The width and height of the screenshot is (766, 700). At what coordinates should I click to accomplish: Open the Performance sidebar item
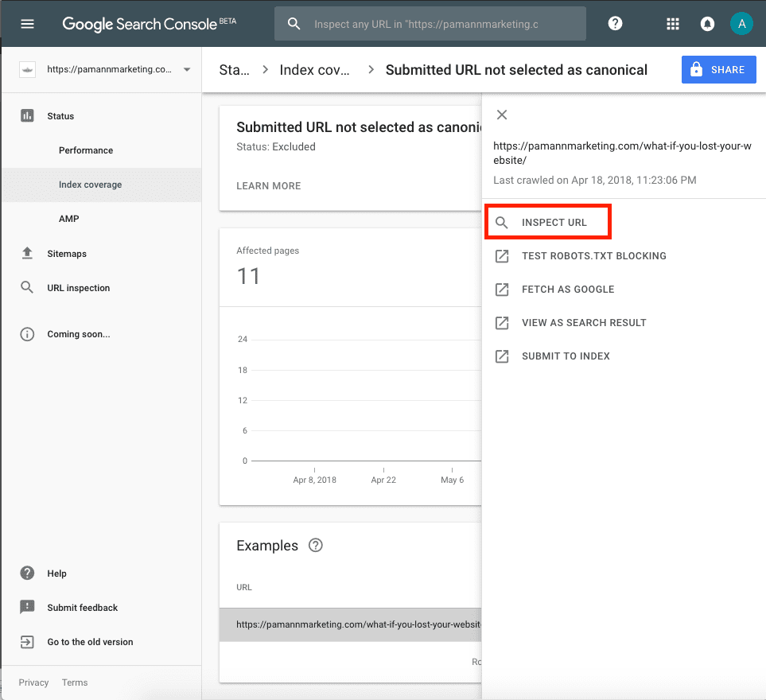point(86,150)
